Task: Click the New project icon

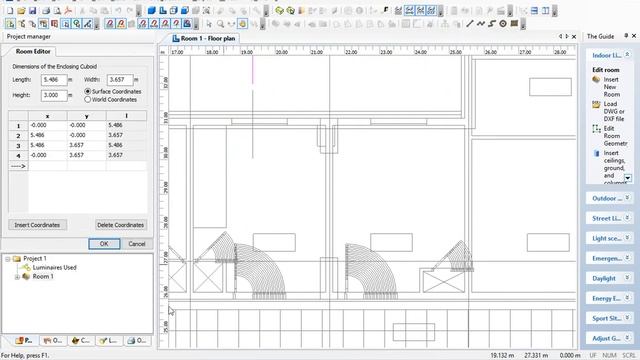Action: point(10,11)
